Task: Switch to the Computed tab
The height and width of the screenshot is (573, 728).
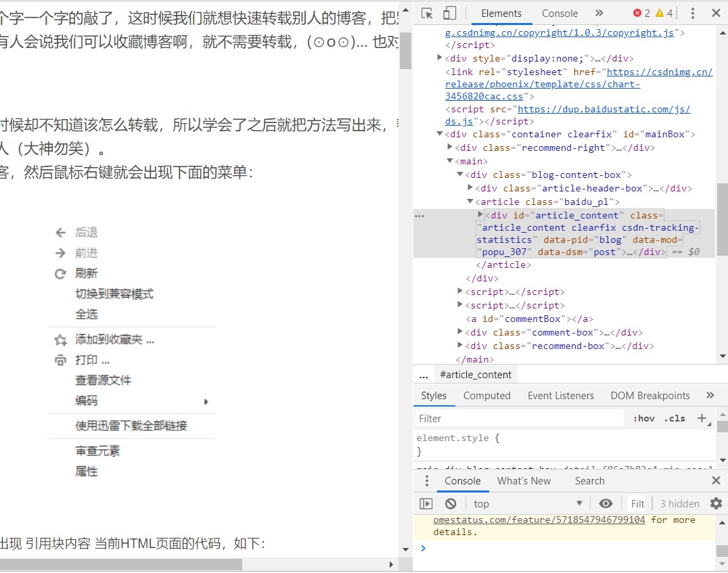Action: point(486,396)
